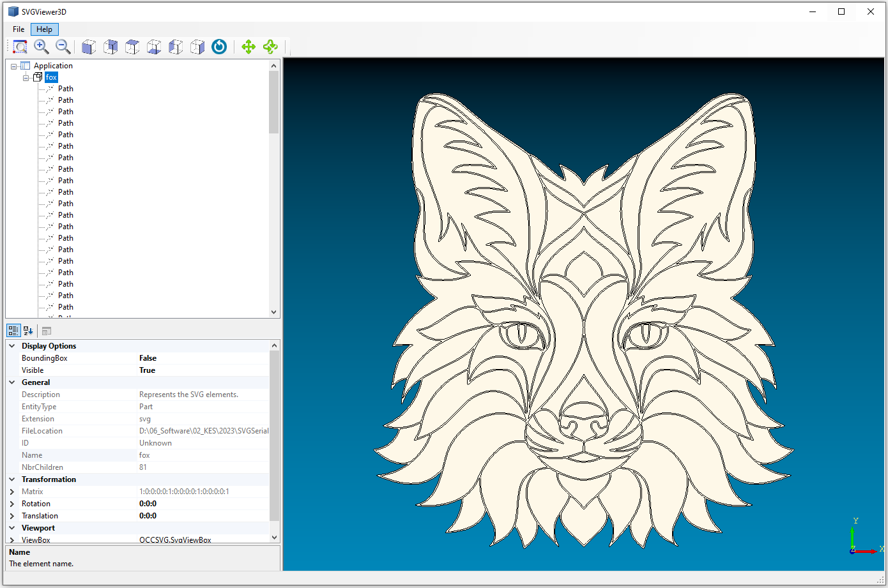Select the top view cube icon
The height and width of the screenshot is (588, 888).
[132, 47]
